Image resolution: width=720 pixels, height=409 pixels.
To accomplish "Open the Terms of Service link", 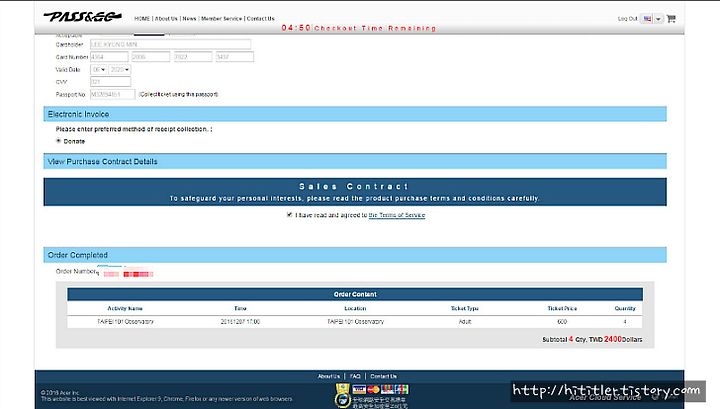I will coord(397,215).
